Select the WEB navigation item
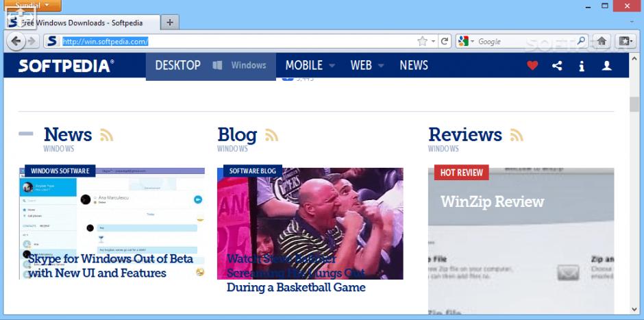This screenshot has height=320, width=644. [x=361, y=65]
